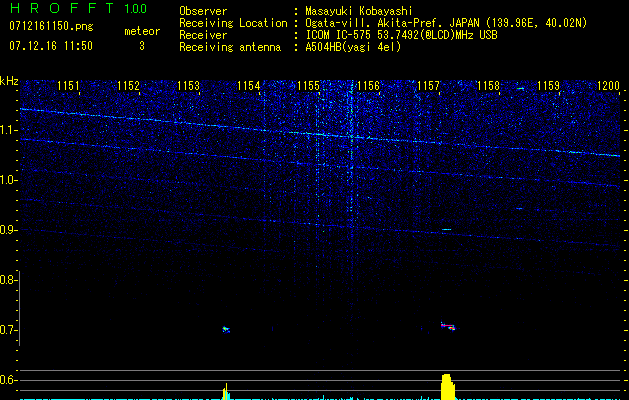Click the Receiver label

pyautogui.click(x=203, y=35)
